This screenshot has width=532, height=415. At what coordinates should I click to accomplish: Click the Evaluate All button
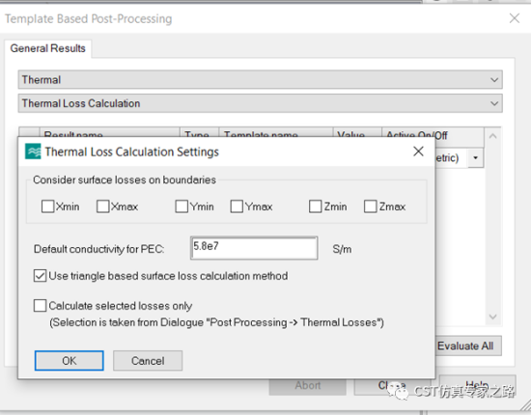pyautogui.click(x=467, y=346)
